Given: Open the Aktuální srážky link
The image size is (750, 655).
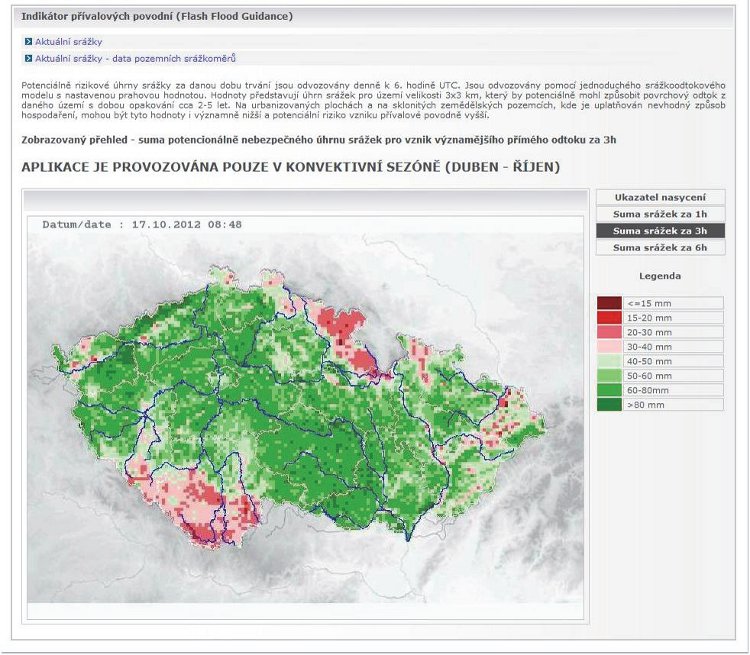Looking at the screenshot, I should click(68, 42).
